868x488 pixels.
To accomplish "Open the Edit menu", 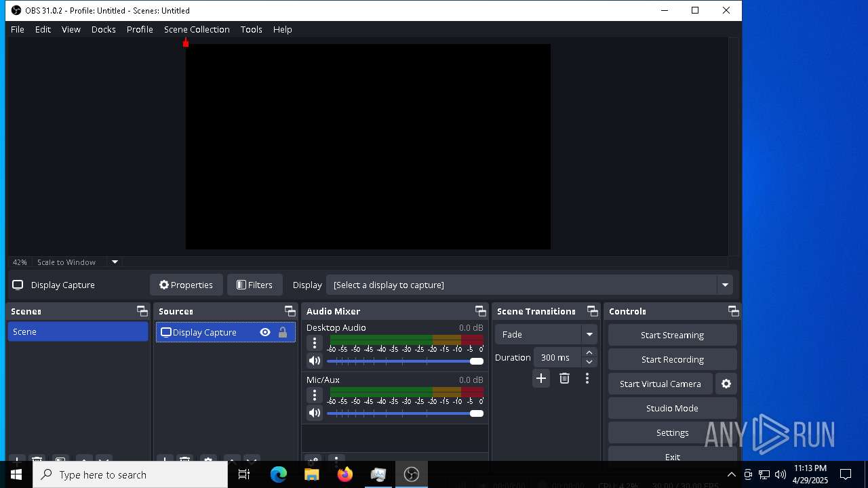I will [x=43, y=29].
